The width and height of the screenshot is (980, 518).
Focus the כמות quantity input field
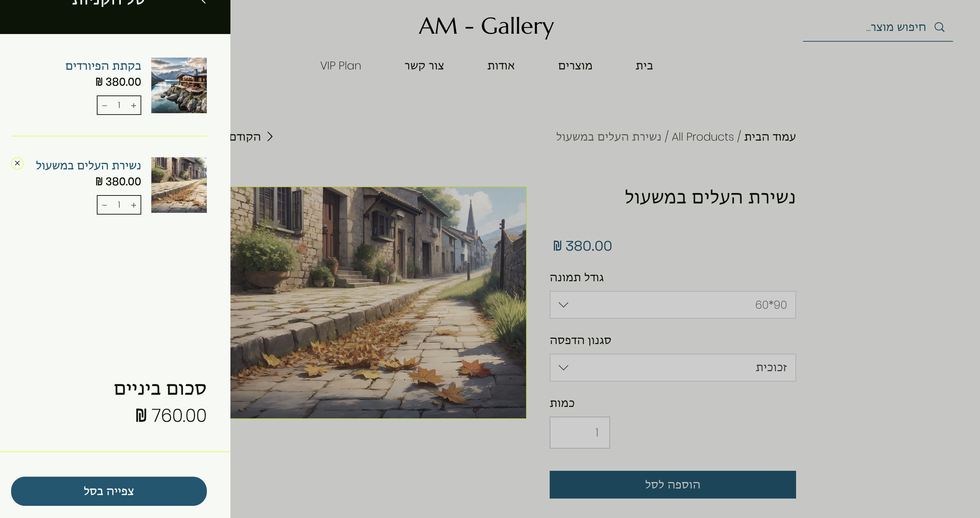point(580,432)
